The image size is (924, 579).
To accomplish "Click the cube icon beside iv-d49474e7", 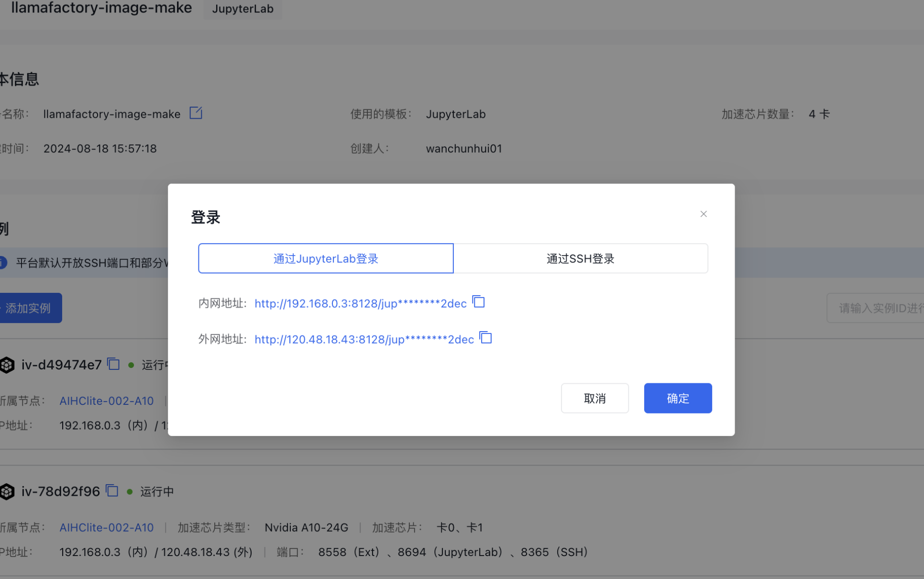I will pos(7,365).
